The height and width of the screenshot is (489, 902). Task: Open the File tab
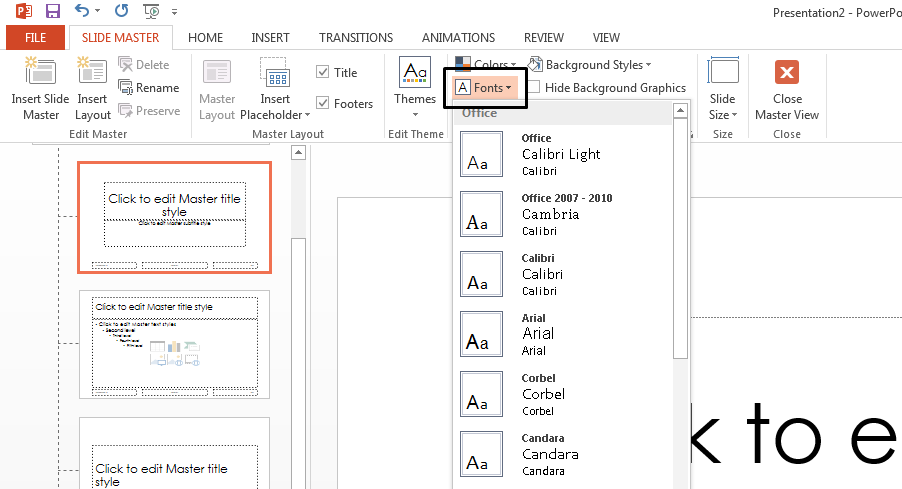coord(35,38)
